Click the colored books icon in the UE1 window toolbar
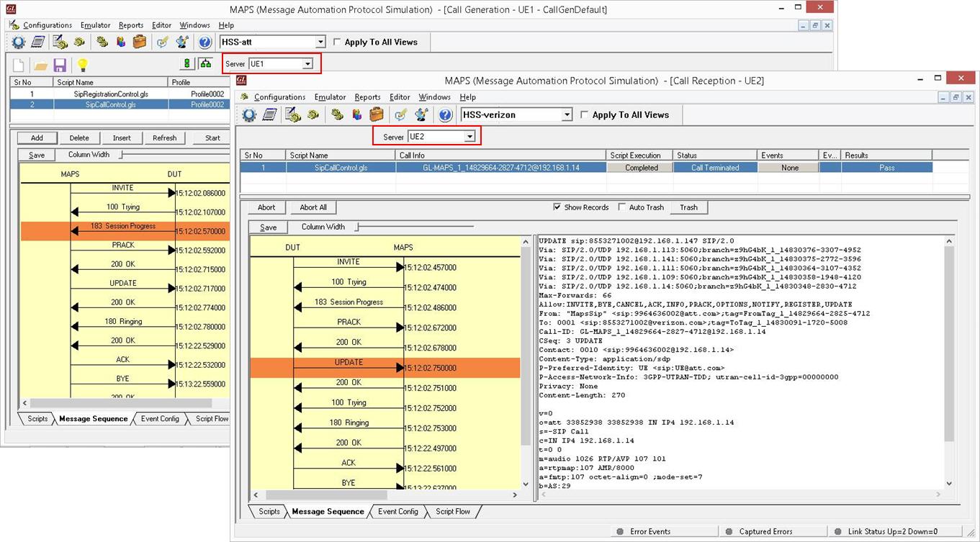This screenshot has width=980, height=542. [121, 42]
